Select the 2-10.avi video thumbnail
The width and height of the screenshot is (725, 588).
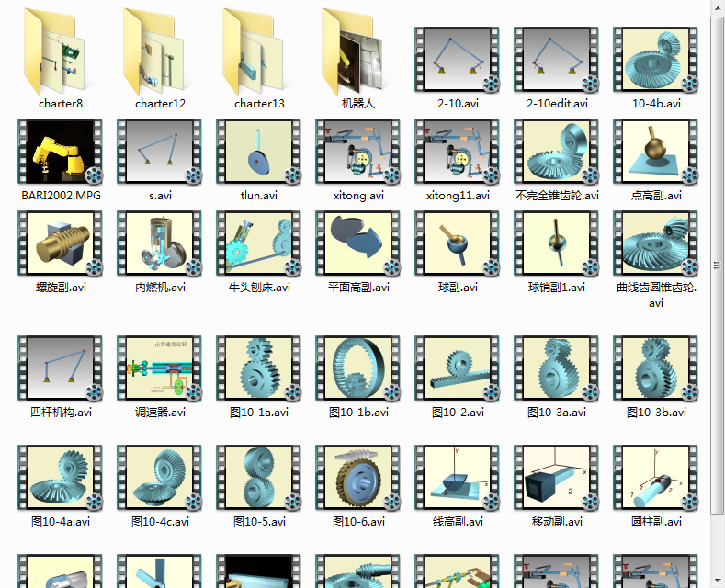coord(458,59)
